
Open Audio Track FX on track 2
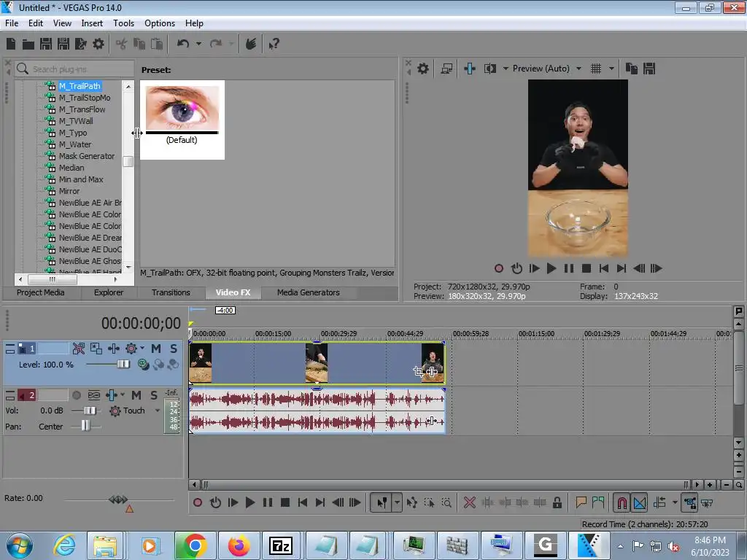click(x=111, y=395)
